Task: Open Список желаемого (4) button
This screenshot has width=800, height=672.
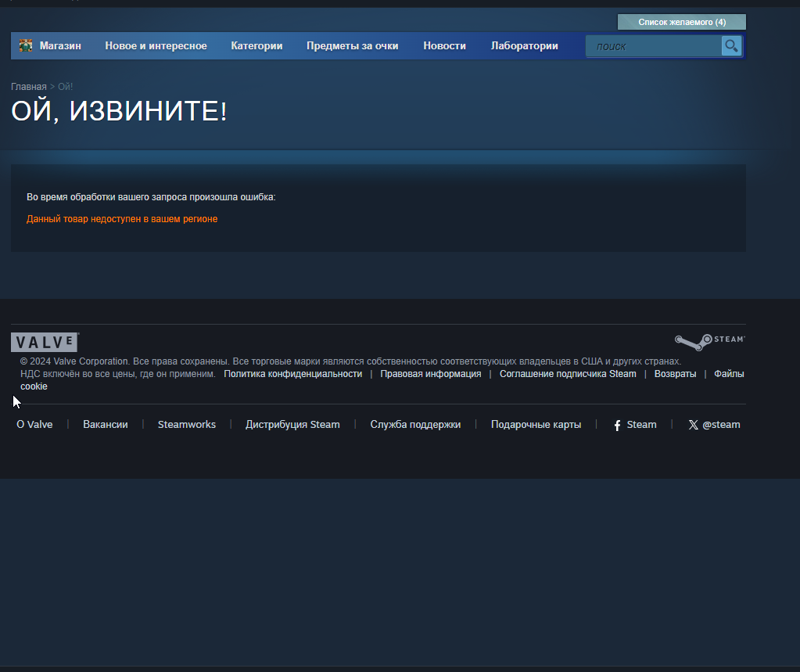Action: click(x=681, y=22)
